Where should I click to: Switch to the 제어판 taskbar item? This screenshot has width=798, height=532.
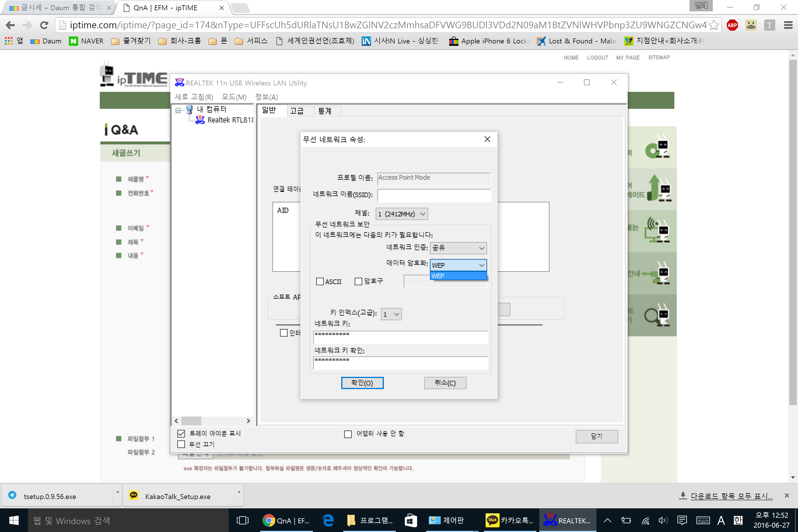tap(447, 520)
